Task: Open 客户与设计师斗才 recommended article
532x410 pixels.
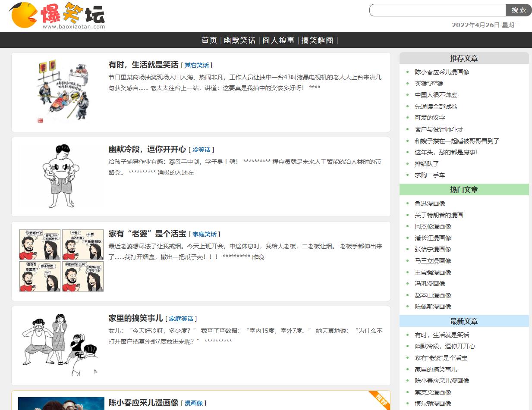Action: pyautogui.click(x=439, y=129)
